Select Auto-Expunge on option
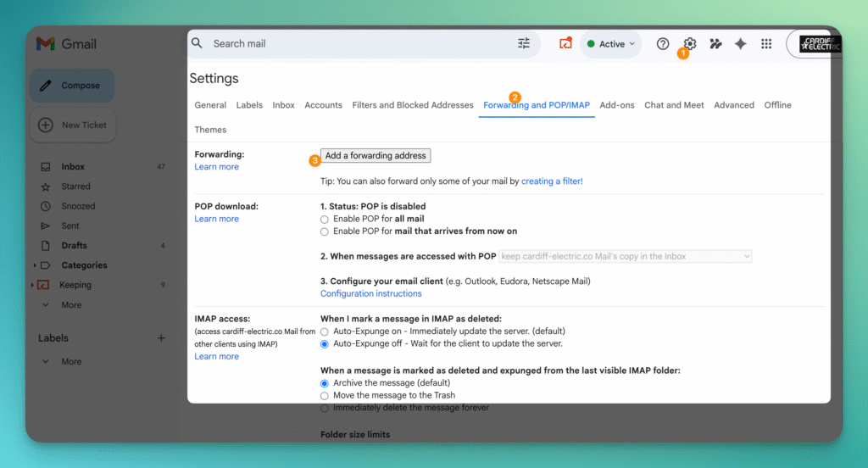 tap(325, 331)
